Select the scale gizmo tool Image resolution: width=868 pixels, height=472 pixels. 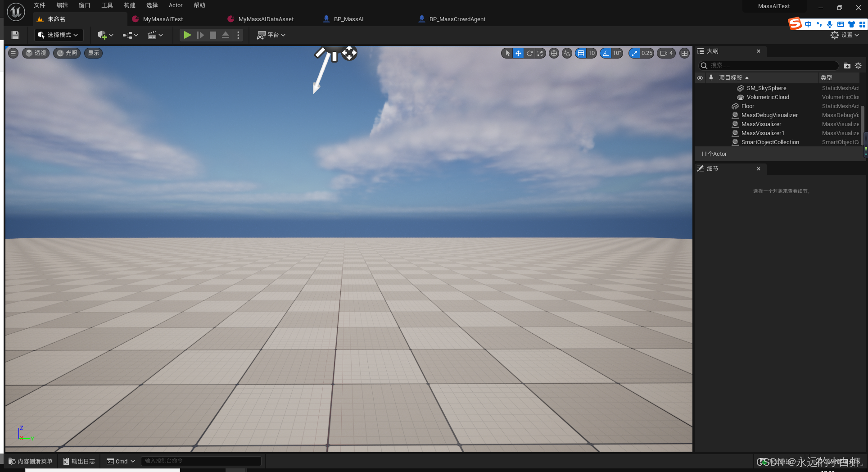pyautogui.click(x=540, y=53)
